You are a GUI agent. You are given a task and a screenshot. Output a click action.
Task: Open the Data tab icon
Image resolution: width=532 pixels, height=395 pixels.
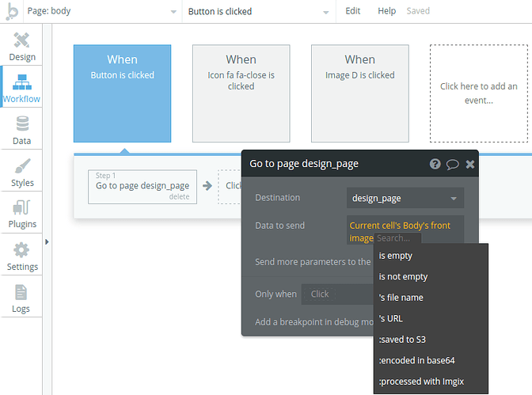point(22,123)
